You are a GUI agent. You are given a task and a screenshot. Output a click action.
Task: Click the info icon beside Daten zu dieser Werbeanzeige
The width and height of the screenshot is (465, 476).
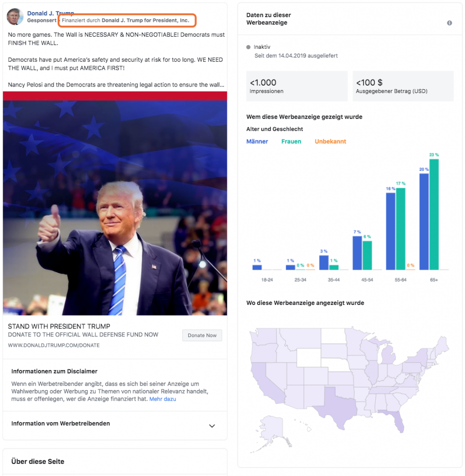[x=449, y=23]
